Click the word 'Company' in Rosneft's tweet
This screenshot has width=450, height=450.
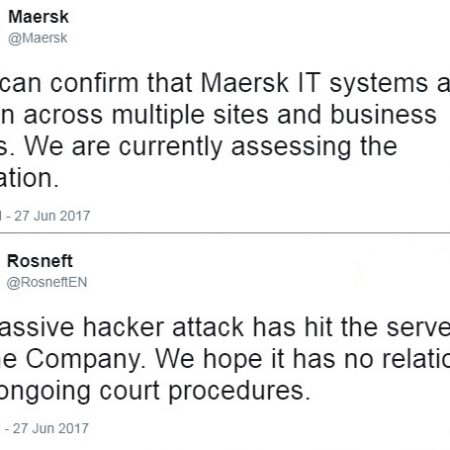83,359
